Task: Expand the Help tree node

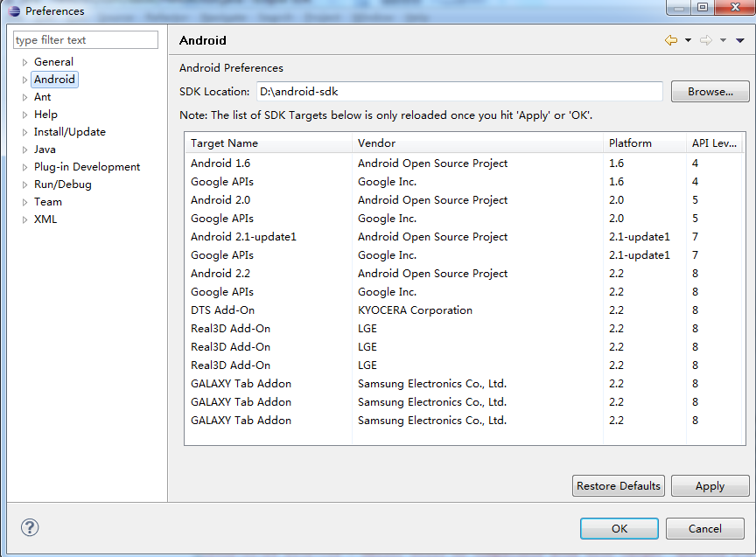Action: coord(24,115)
